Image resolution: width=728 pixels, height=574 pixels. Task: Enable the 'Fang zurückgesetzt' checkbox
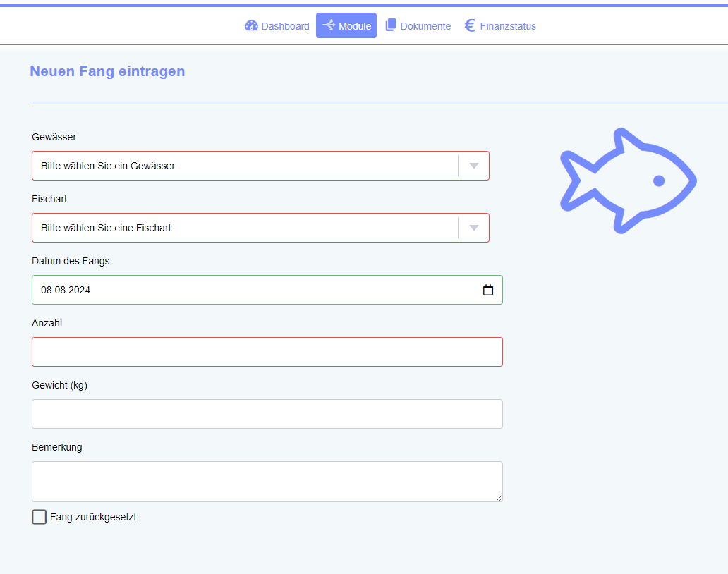pyautogui.click(x=40, y=517)
